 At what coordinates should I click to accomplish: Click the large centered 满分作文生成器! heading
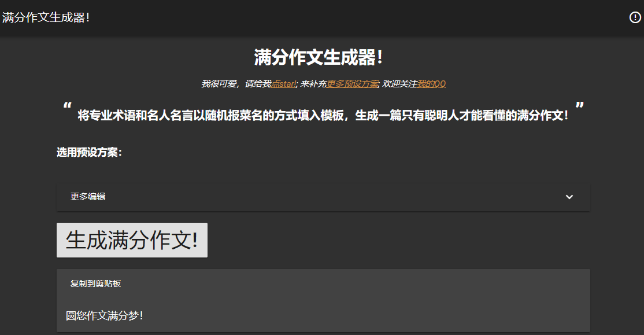(319, 57)
